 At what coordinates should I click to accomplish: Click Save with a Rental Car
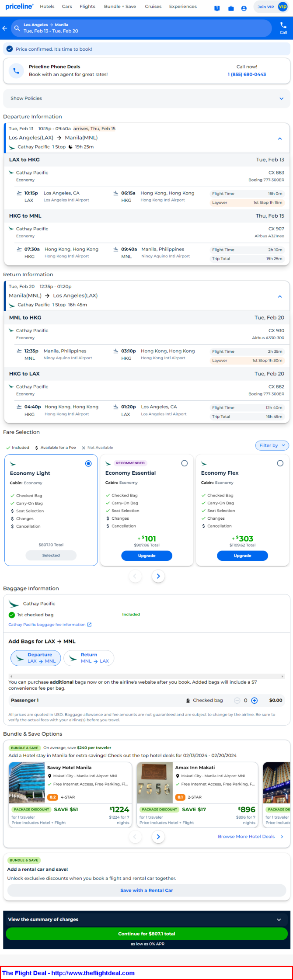(146, 890)
